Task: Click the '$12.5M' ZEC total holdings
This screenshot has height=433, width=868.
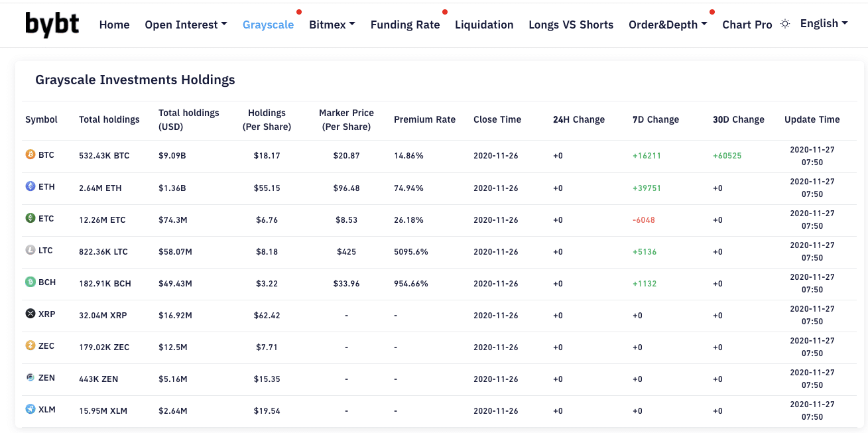Action: pyautogui.click(x=173, y=347)
